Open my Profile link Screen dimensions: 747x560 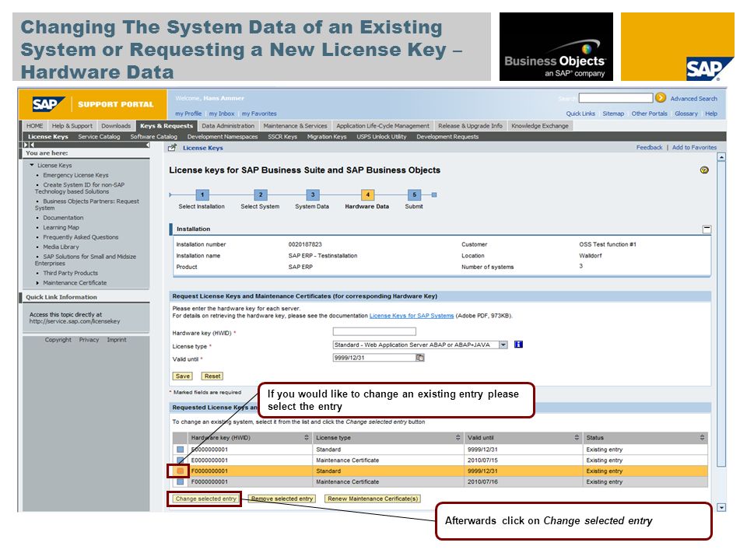[188, 114]
